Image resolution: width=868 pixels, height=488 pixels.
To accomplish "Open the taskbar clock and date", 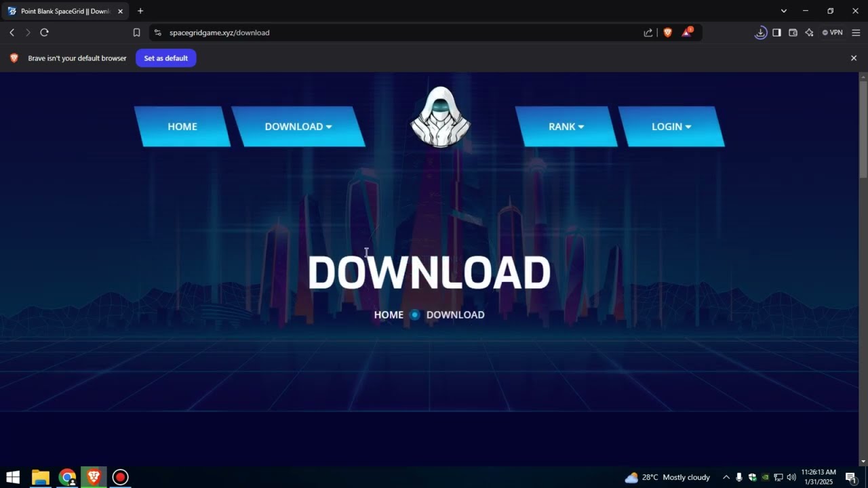I will [x=818, y=477].
